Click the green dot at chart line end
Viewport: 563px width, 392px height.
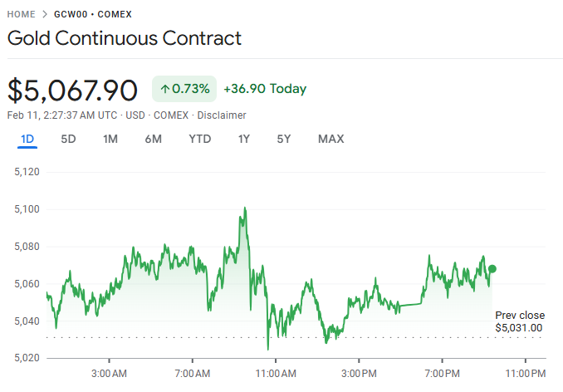click(x=492, y=268)
